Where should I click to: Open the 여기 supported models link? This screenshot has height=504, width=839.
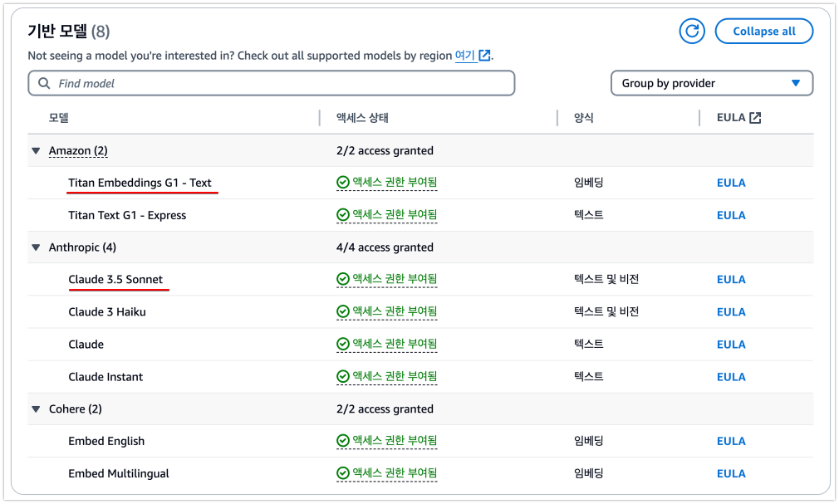[x=464, y=55]
